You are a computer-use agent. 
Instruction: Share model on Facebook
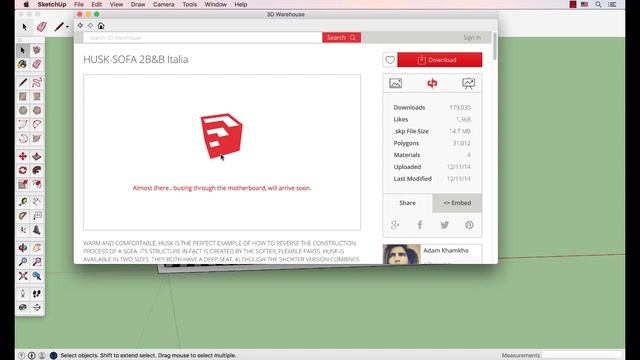pos(420,225)
